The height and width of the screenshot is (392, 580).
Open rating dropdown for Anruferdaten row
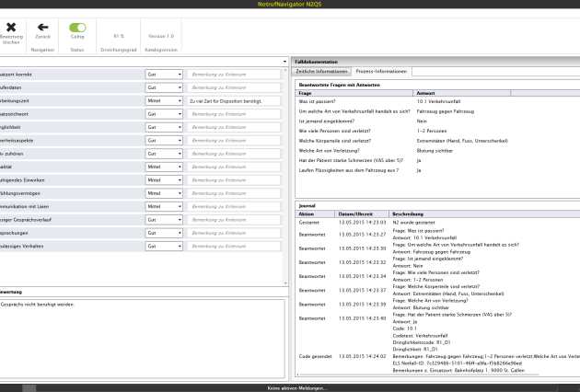164,87
